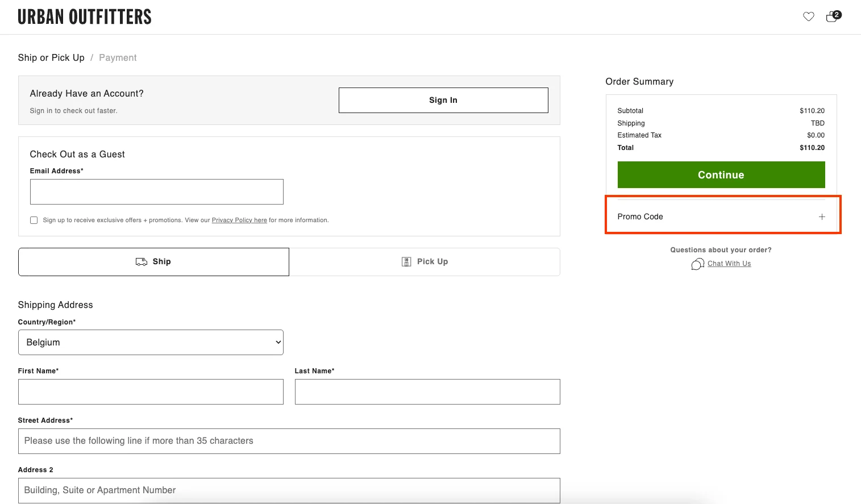Focus the Street Address field
The image size is (861, 504).
tap(289, 441)
